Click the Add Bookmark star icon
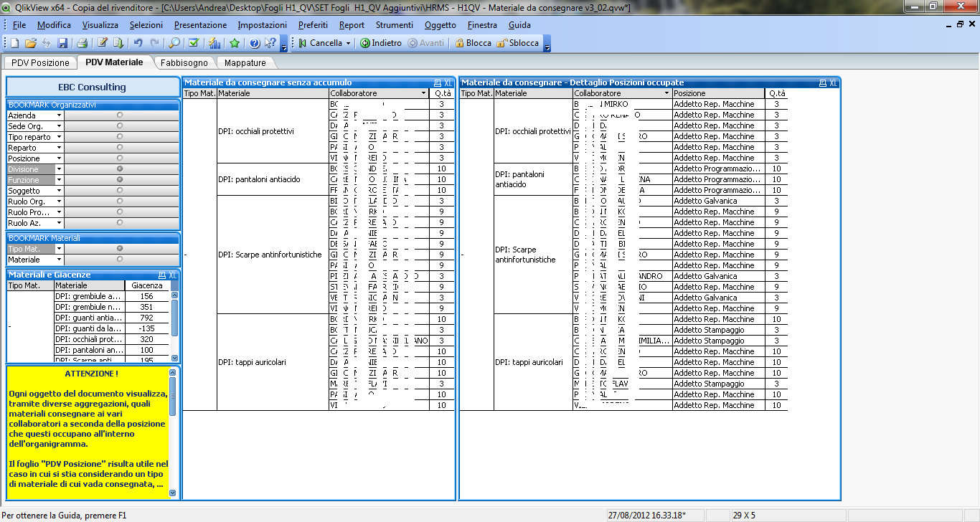 [234, 43]
